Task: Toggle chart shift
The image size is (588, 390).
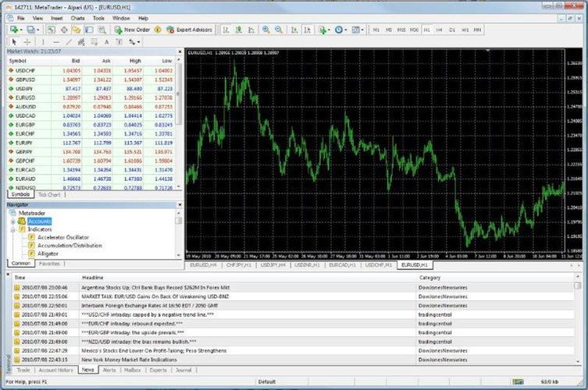Action: [x=307, y=30]
